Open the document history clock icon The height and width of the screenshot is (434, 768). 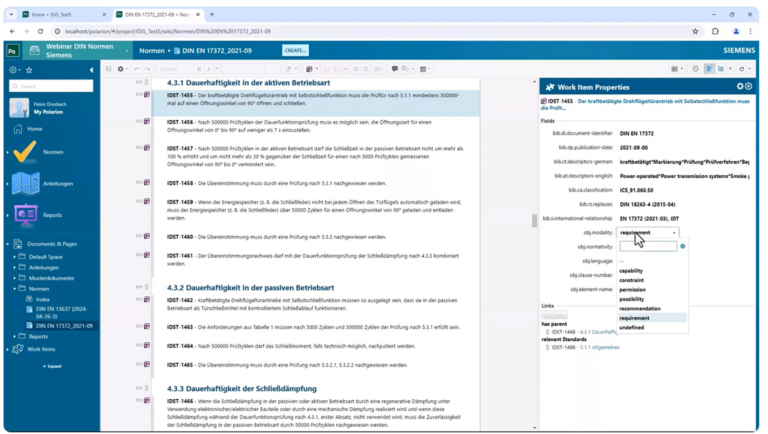point(696,69)
